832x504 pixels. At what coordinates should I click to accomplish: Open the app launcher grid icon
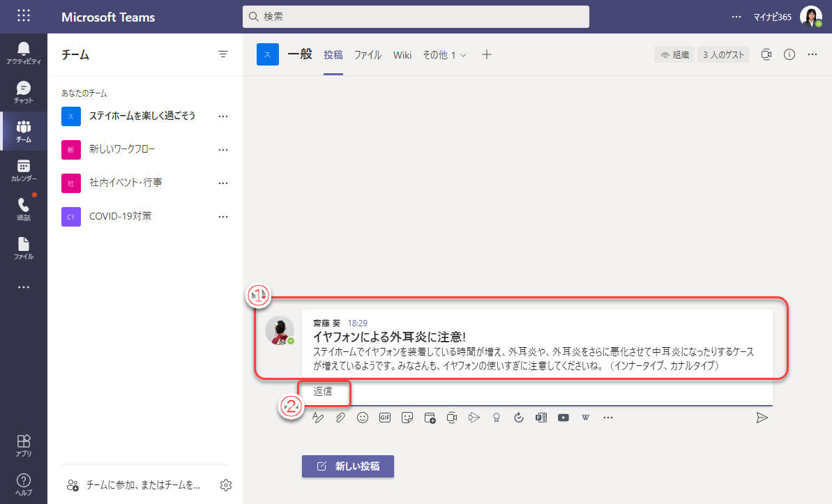click(x=23, y=16)
